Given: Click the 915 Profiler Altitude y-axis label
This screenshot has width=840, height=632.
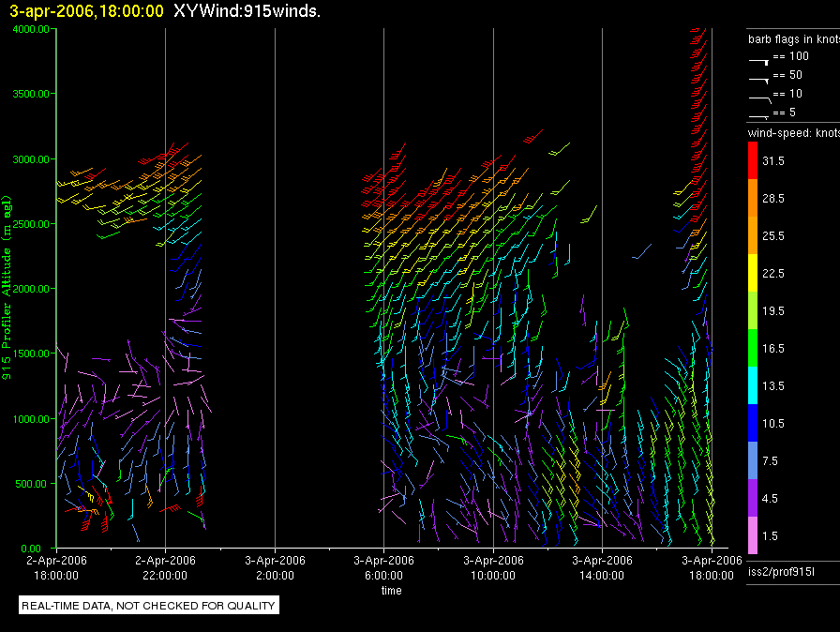Looking at the screenshot, I should [7, 288].
